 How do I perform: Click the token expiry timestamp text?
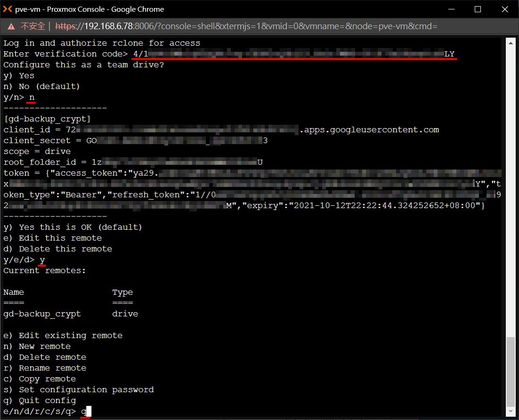tap(386, 206)
